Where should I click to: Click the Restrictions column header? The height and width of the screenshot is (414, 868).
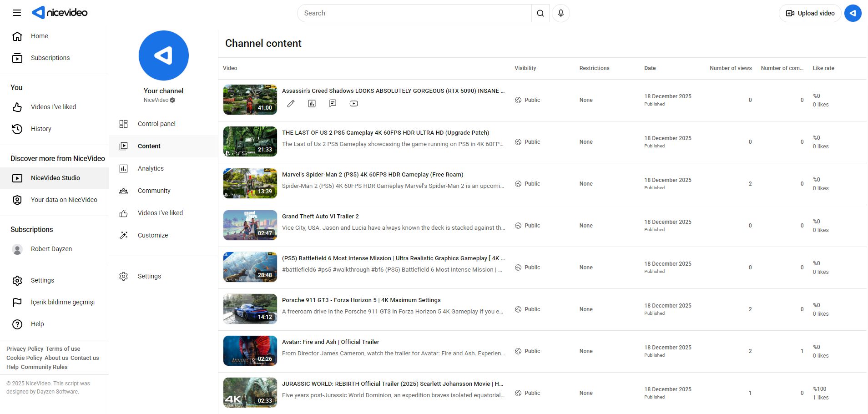tap(594, 68)
